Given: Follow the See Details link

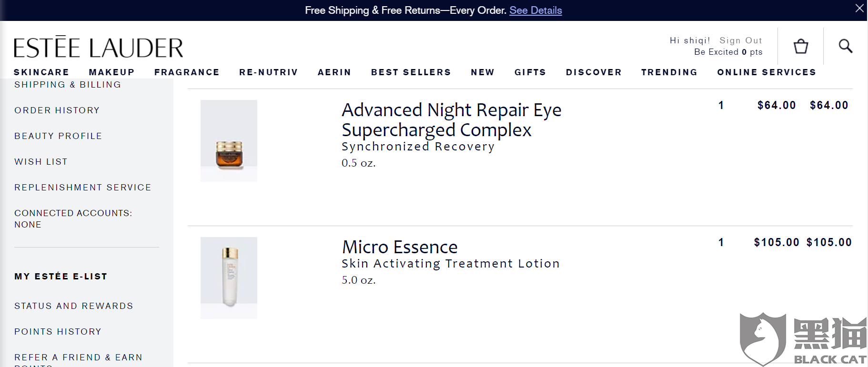Looking at the screenshot, I should (x=535, y=10).
